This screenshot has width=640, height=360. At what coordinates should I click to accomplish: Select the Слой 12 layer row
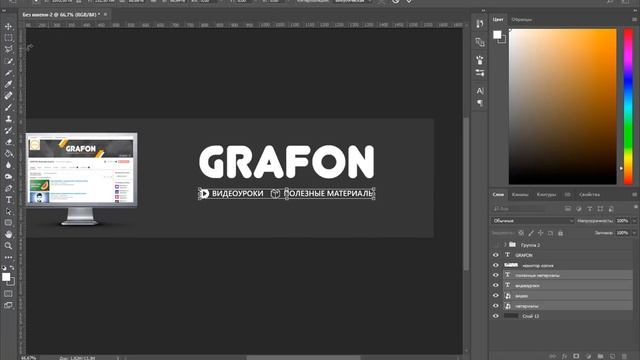click(x=567, y=316)
